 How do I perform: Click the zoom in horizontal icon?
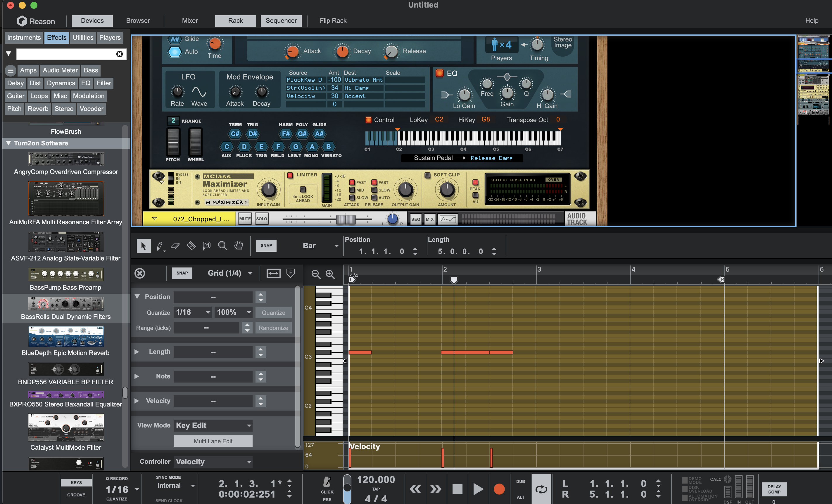point(330,274)
